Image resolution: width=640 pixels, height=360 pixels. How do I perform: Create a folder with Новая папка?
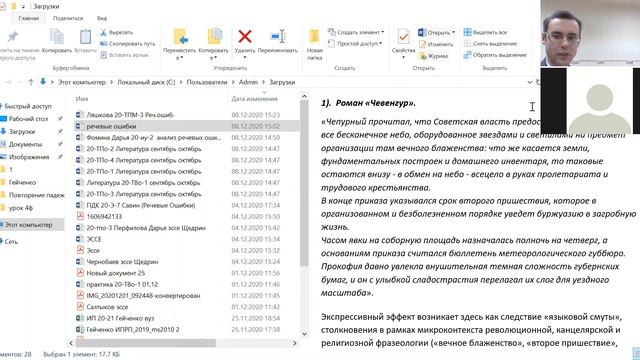pyautogui.click(x=315, y=44)
